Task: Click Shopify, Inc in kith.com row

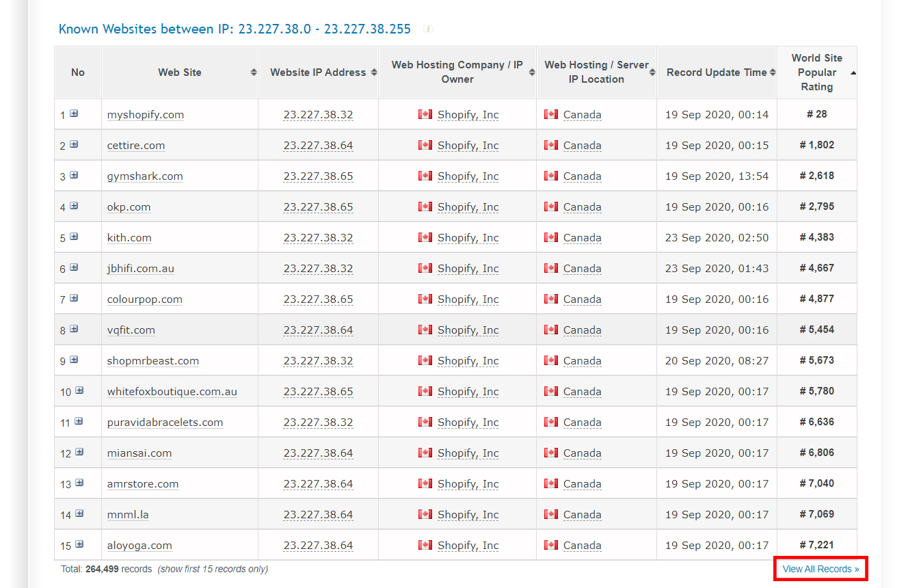Action: (468, 238)
